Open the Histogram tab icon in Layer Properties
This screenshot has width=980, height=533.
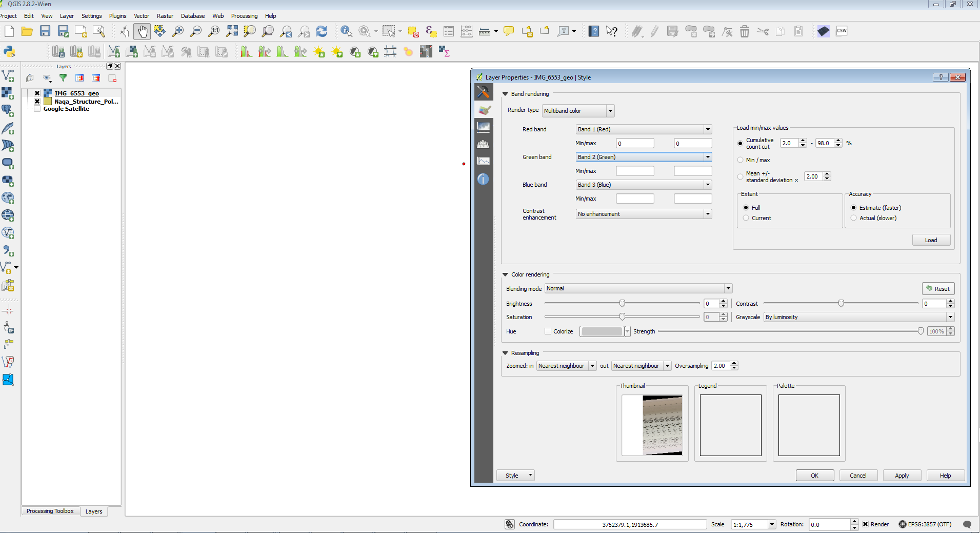click(483, 162)
